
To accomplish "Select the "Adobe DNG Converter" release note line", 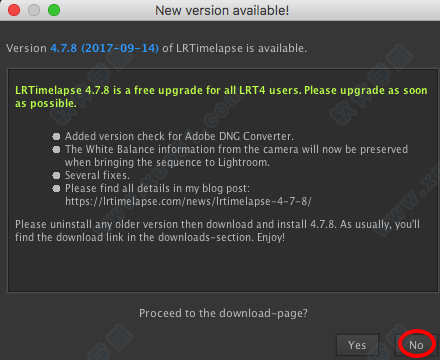I will pyautogui.click(x=179, y=136).
